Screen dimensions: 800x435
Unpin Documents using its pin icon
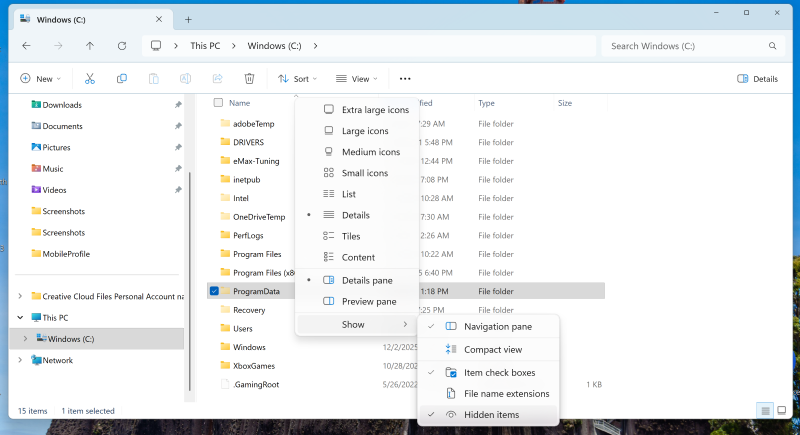(178, 126)
